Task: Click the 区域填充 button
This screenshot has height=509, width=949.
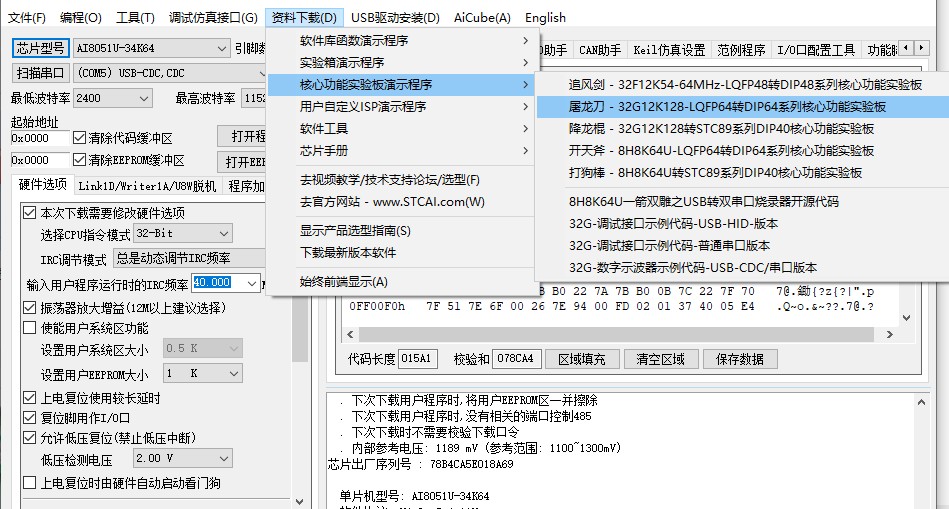Action: pyautogui.click(x=582, y=359)
